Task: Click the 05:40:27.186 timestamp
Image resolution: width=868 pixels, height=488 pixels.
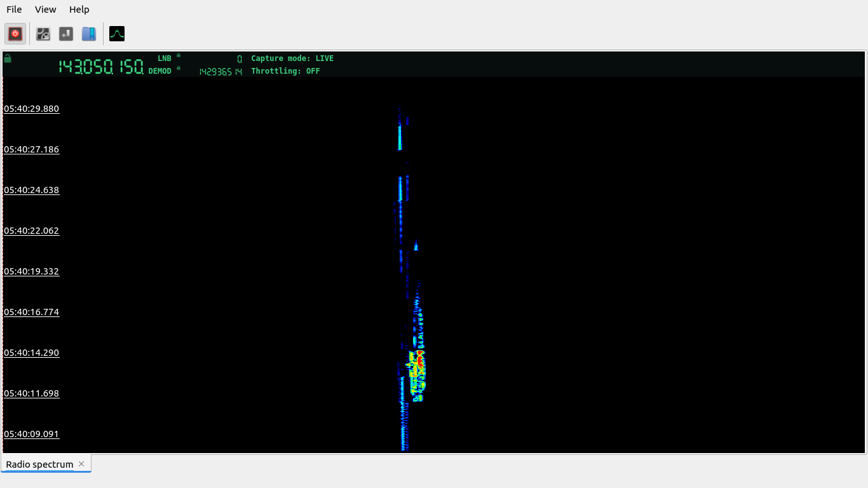Action: tap(32, 149)
